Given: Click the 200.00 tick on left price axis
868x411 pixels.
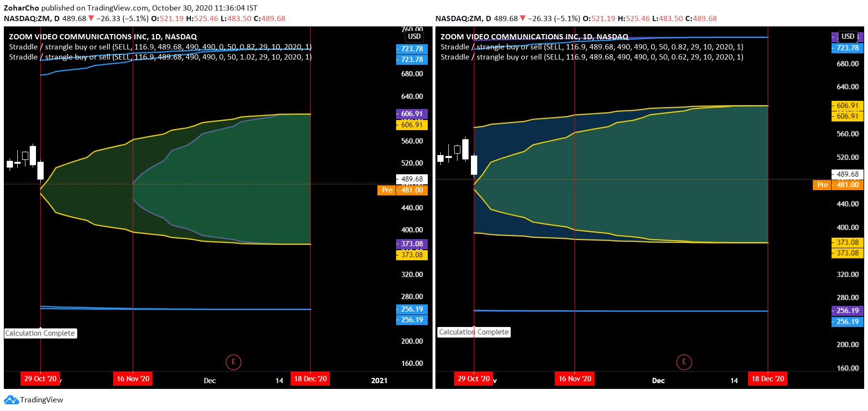Looking at the screenshot, I should pos(412,341).
